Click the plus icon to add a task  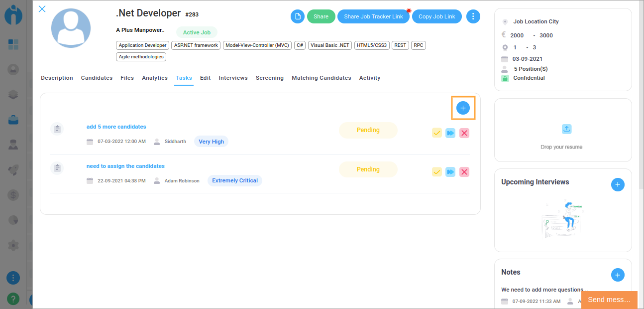point(463,108)
